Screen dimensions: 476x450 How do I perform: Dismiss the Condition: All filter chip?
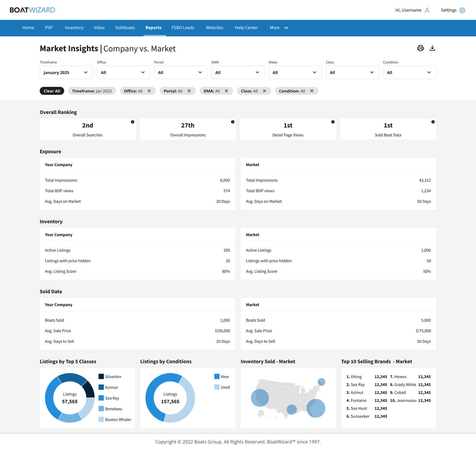[x=311, y=91]
